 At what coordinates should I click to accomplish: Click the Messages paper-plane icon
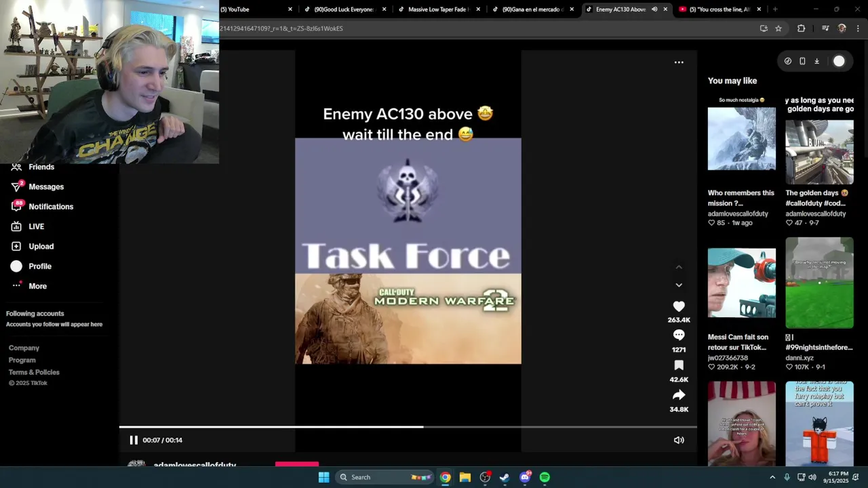point(16,186)
